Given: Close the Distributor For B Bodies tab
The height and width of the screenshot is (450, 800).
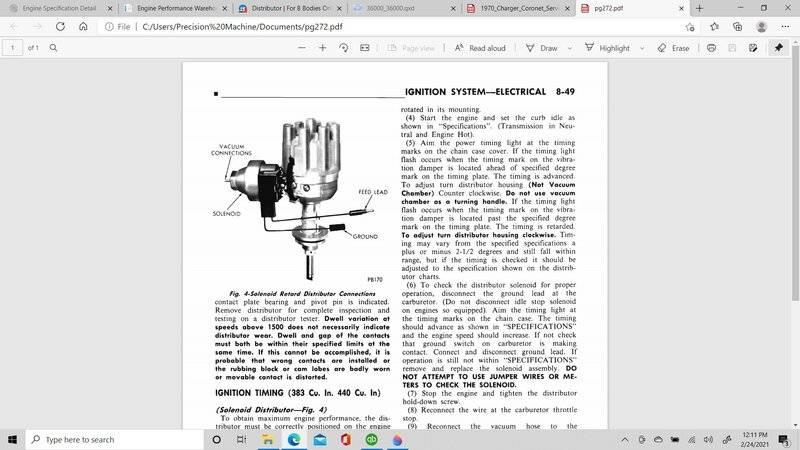Looking at the screenshot, I should pyautogui.click(x=339, y=9).
